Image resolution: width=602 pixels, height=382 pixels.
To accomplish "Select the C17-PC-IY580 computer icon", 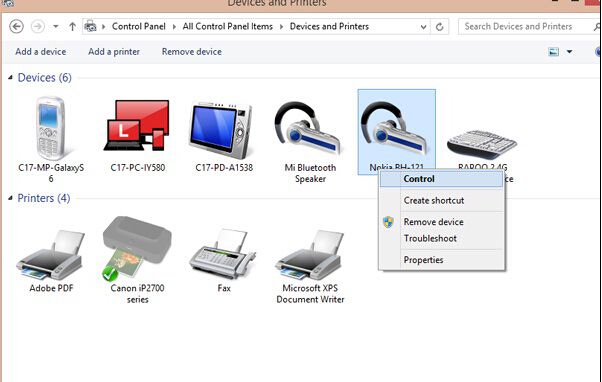I will tap(137, 126).
